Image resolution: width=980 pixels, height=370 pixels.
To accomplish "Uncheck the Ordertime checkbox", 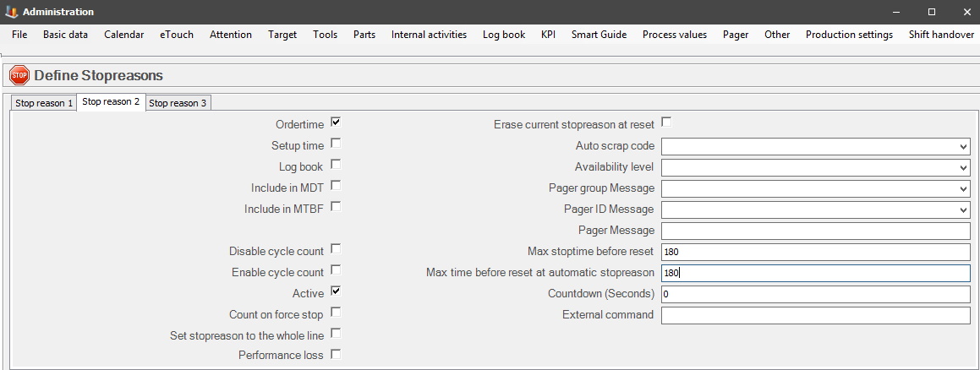I will click(x=336, y=122).
